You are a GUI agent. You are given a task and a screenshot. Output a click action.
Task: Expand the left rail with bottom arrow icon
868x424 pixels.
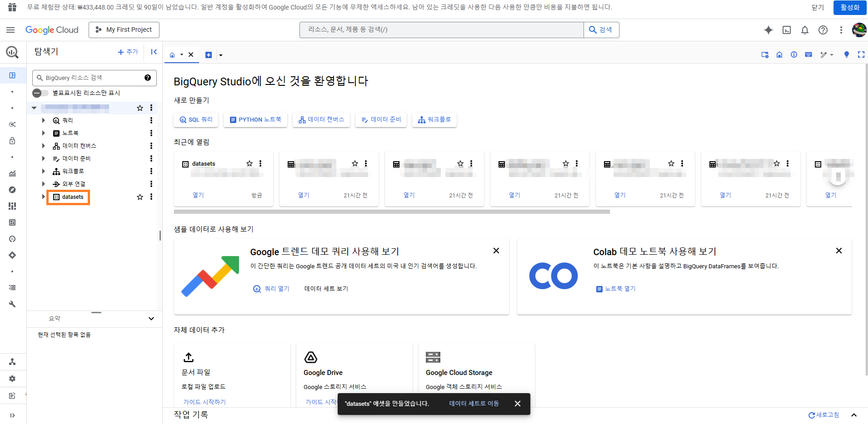[12, 415]
